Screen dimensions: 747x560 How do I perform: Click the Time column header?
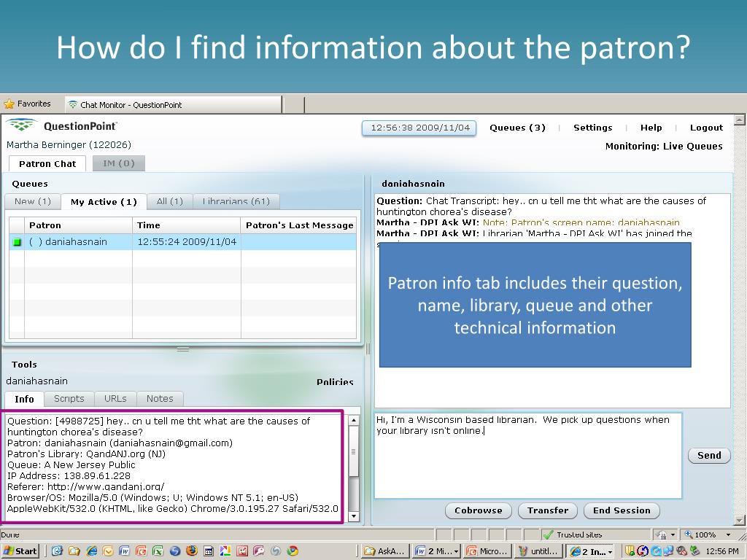[x=187, y=225]
